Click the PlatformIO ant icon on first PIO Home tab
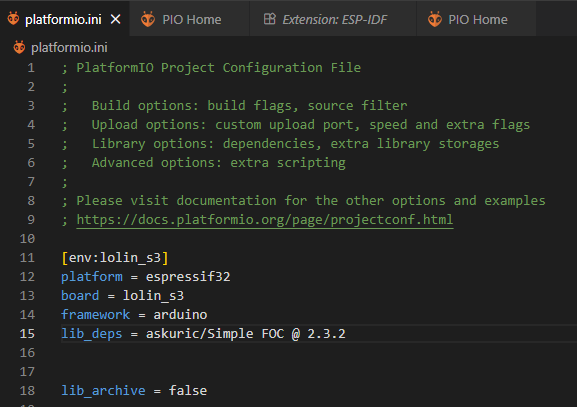The width and height of the screenshot is (577, 407). pos(148,19)
